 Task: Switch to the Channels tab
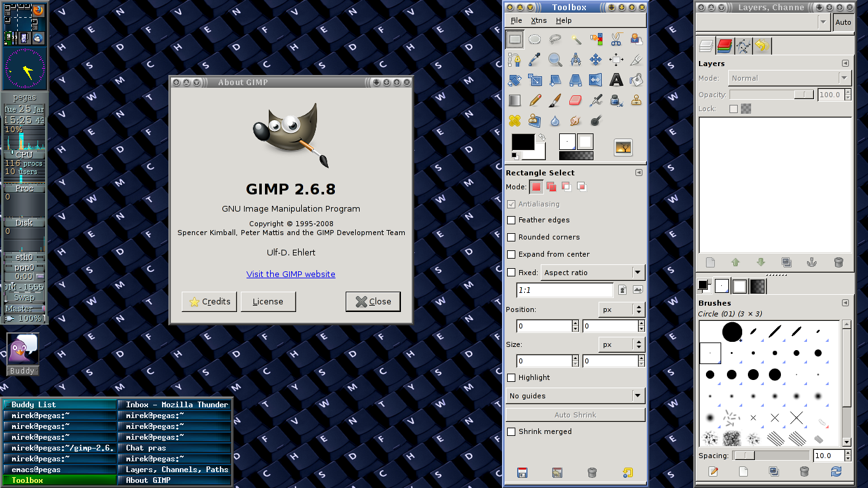(724, 46)
